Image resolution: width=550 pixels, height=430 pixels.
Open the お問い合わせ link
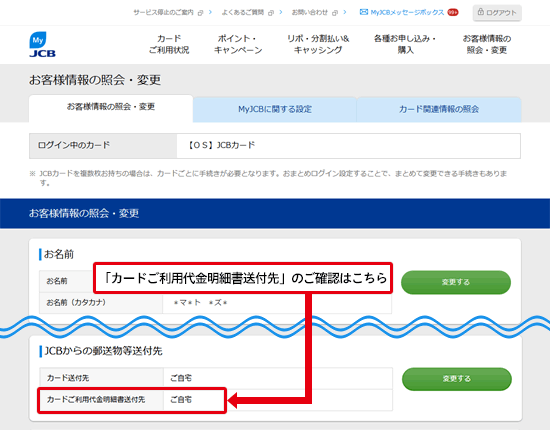click(x=310, y=12)
